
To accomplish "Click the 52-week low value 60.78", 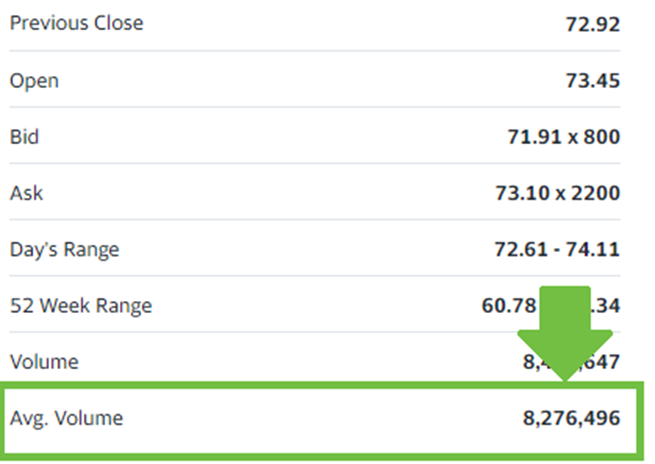I will click(x=509, y=306).
